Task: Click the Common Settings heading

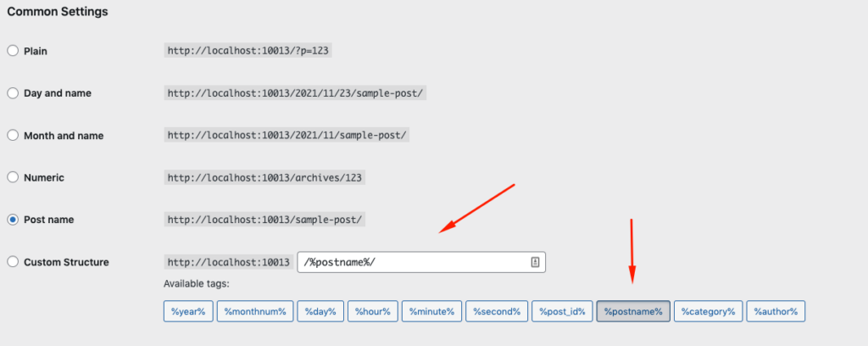Action: coord(58,11)
